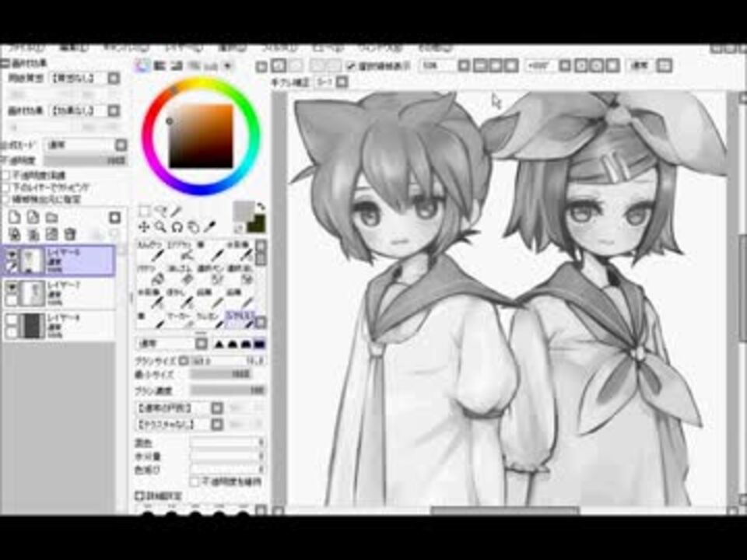Select the 選択ペン selection pen tool
Viewport: 747px width, 560px height.
coord(209,275)
